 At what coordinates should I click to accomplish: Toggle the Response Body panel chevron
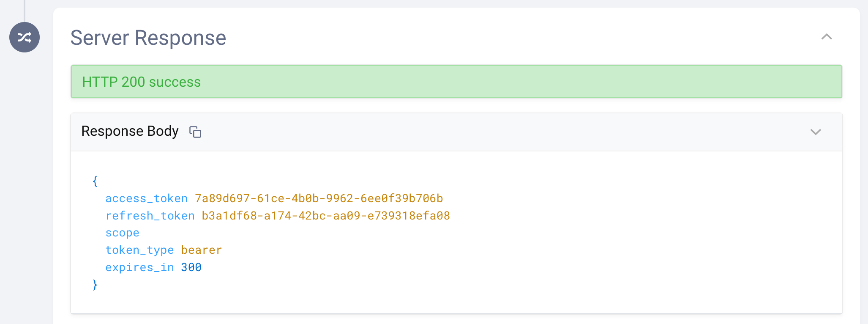point(816,132)
